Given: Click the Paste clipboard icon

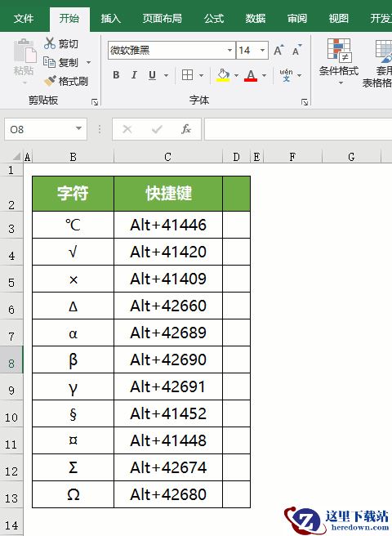Looking at the screenshot, I should [24, 51].
